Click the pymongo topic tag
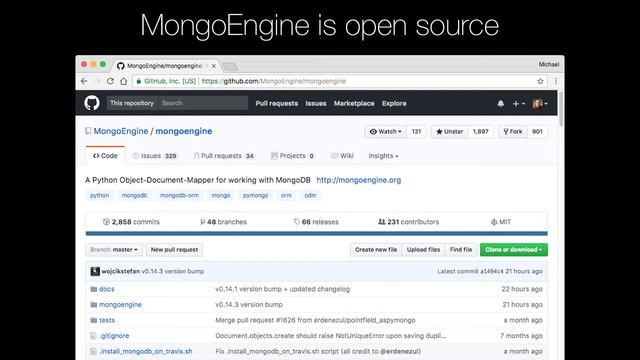This screenshot has height=360, width=640. pyautogui.click(x=256, y=196)
